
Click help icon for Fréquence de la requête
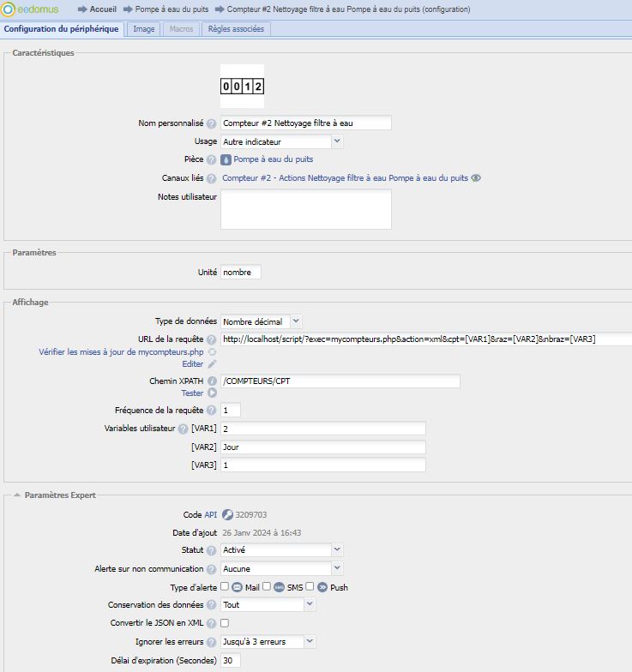point(211,411)
